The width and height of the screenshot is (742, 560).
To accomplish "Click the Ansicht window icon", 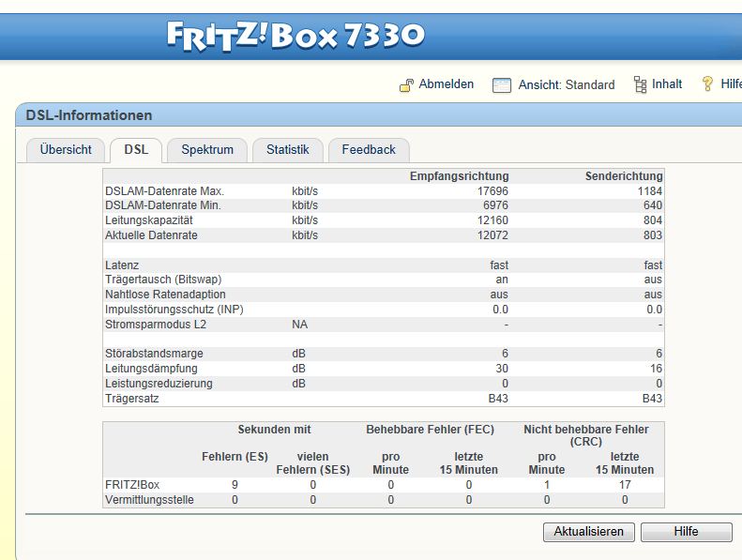I will click(502, 85).
